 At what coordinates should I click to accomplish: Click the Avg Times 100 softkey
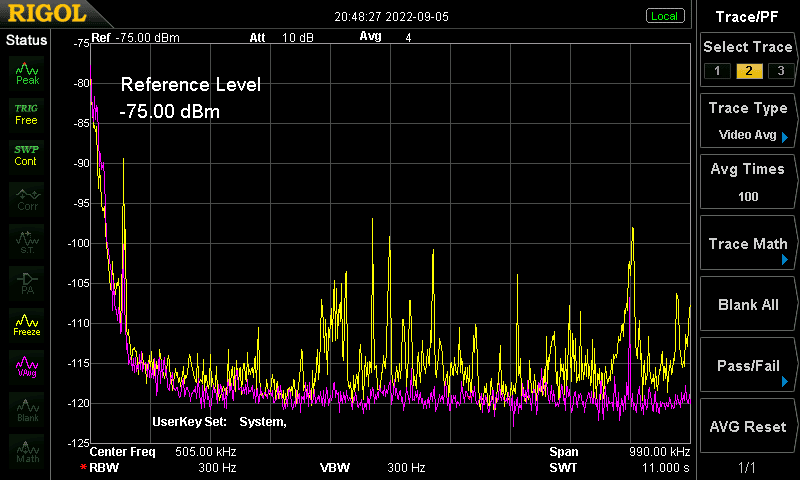pos(747,182)
